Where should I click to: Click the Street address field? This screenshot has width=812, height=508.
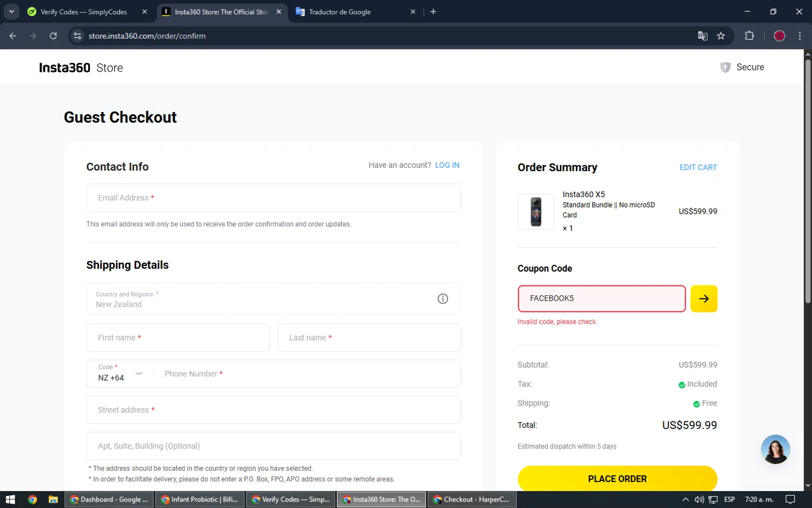[x=273, y=410]
